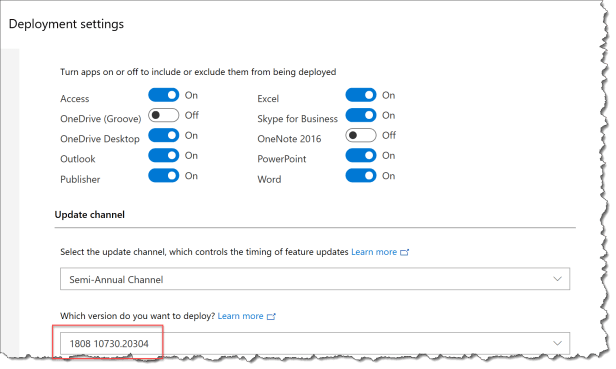Click external-link icon beside version Learn more
This screenshot has width=616, height=369.
tap(271, 316)
